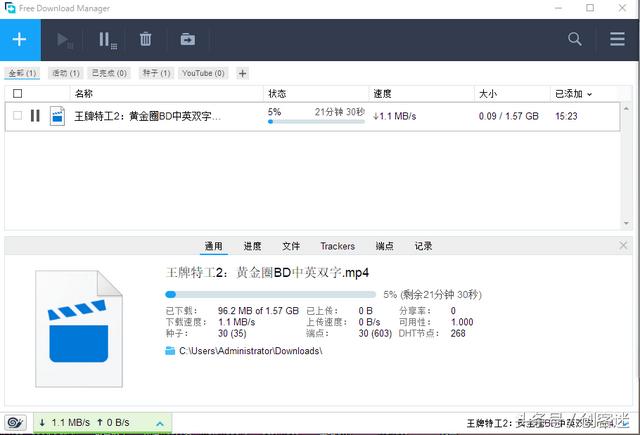Click the add new download plus button
This screenshot has height=435, width=640.
20,40
